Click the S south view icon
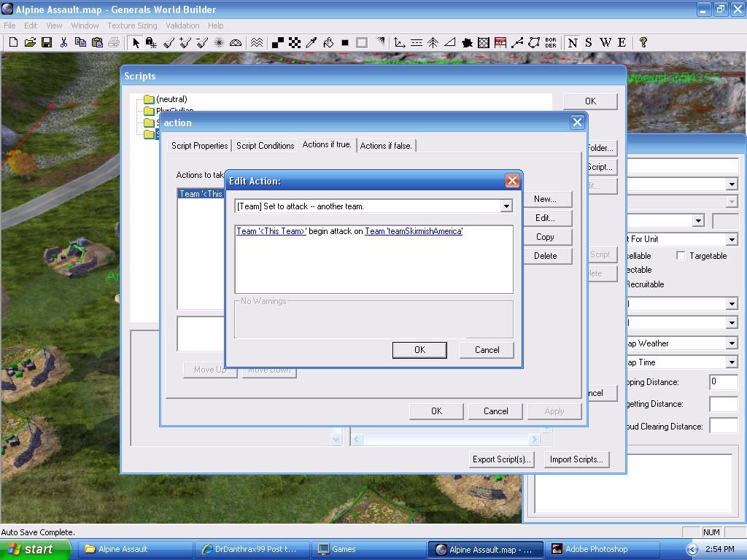Screen dimensions: 747x560 (589, 42)
